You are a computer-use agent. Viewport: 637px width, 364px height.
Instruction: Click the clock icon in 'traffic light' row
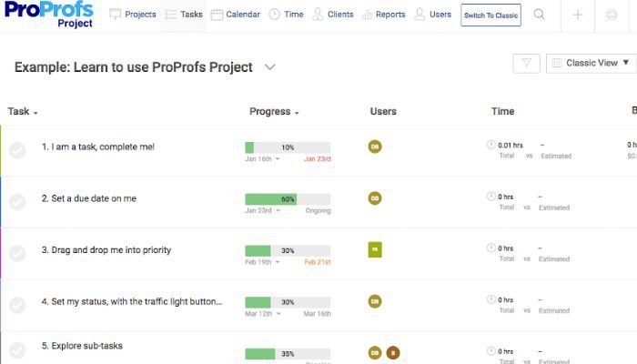(x=490, y=299)
